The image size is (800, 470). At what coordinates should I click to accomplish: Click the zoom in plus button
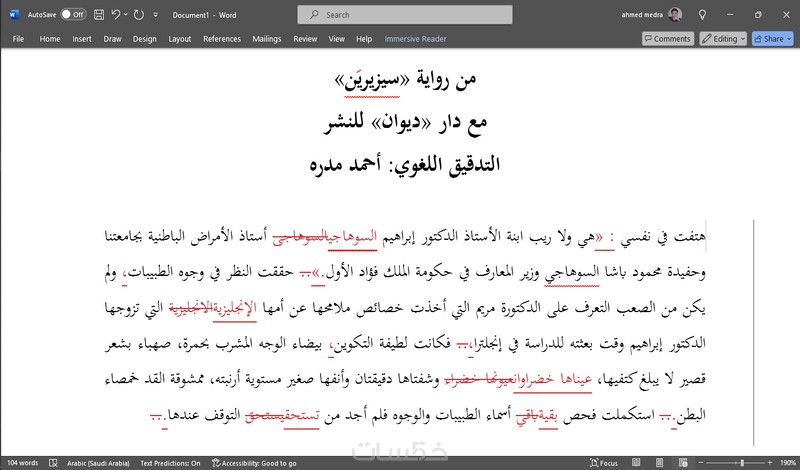point(770,463)
